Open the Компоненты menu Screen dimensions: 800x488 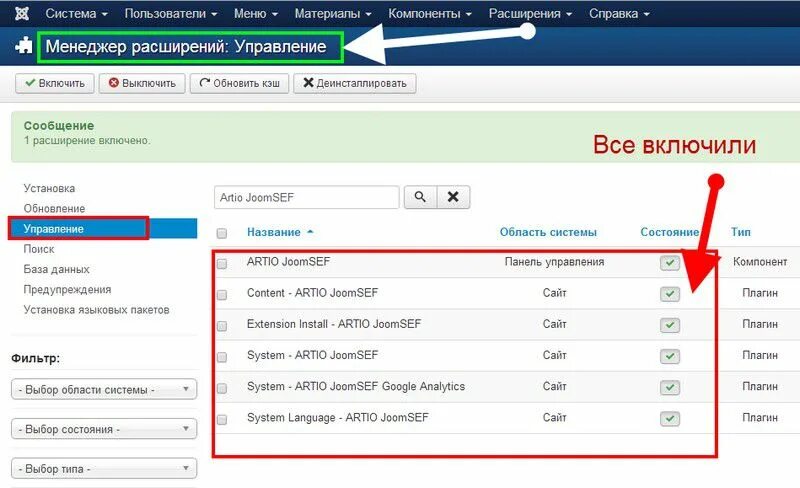coord(430,14)
